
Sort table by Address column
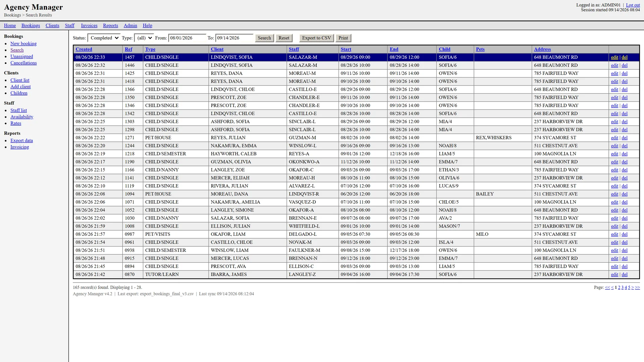[542, 49]
